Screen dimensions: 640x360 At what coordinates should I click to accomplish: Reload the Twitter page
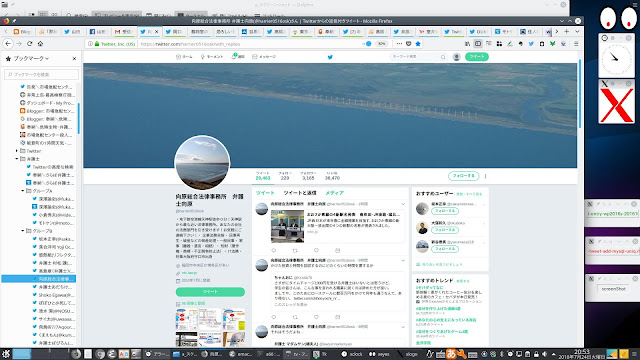[29, 44]
